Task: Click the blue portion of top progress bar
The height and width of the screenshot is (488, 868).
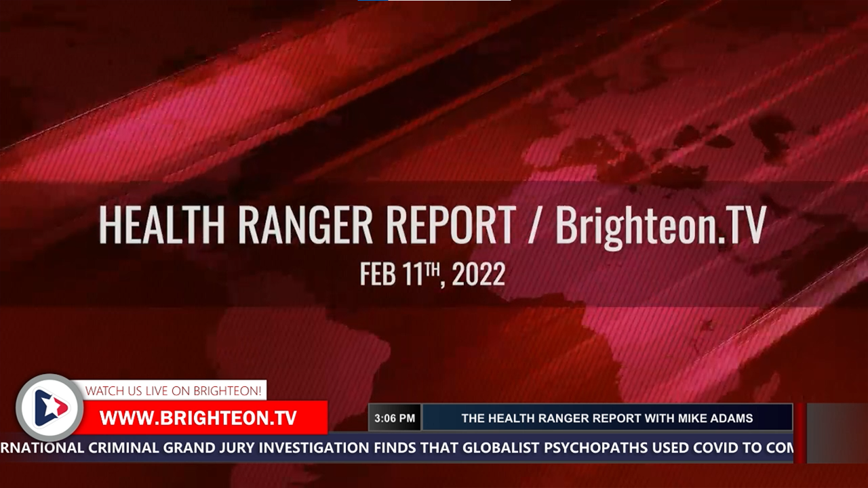Action: 373,1
